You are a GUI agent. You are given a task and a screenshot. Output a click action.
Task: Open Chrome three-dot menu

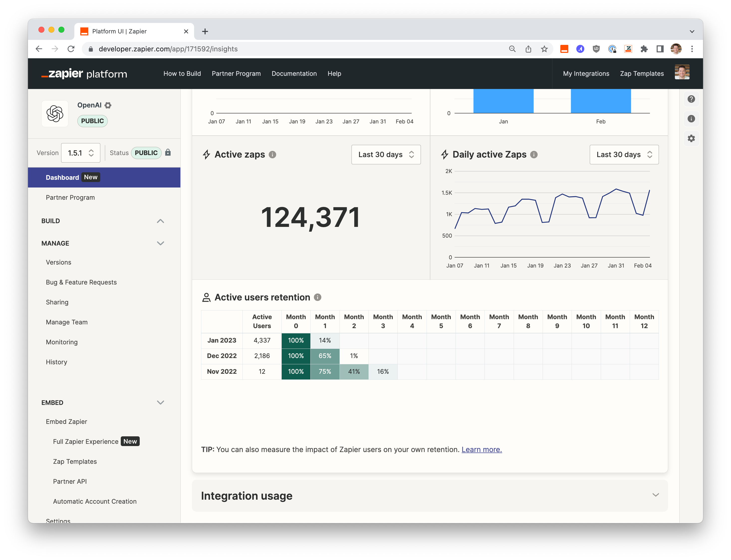(x=692, y=49)
